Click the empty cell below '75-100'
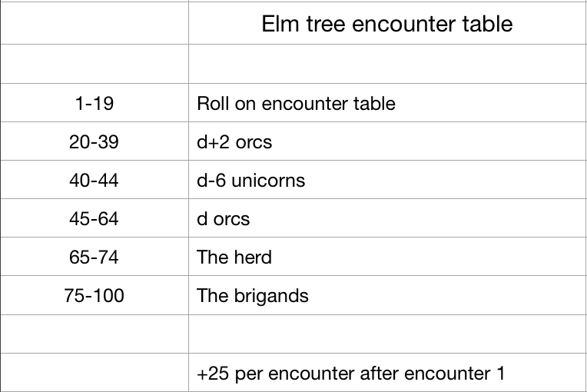This screenshot has width=587, height=392. 95,334
